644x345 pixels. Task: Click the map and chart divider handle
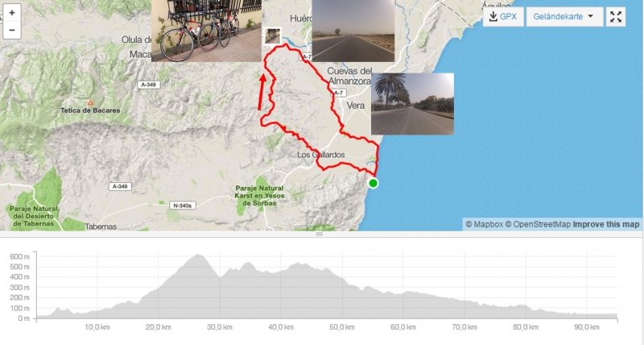click(319, 234)
